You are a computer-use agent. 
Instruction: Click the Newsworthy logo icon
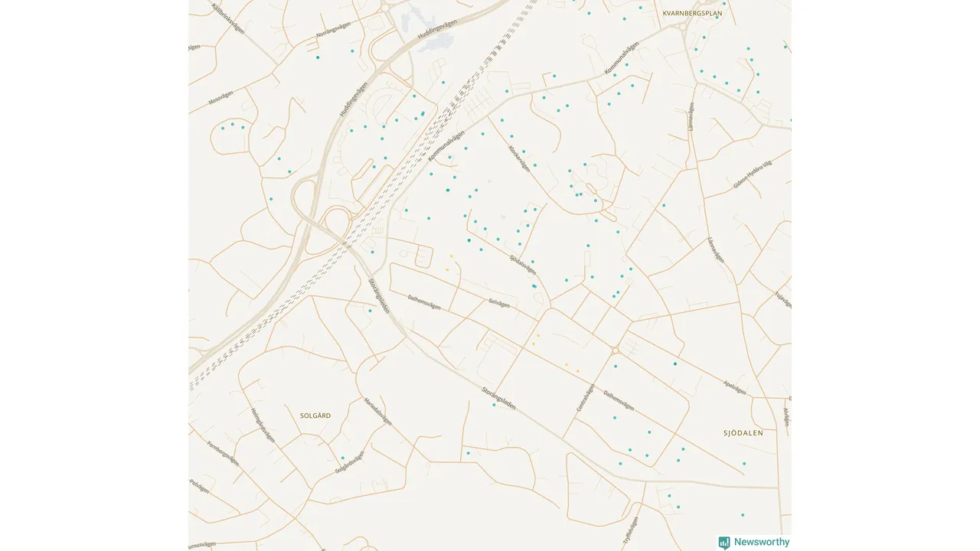724,543
